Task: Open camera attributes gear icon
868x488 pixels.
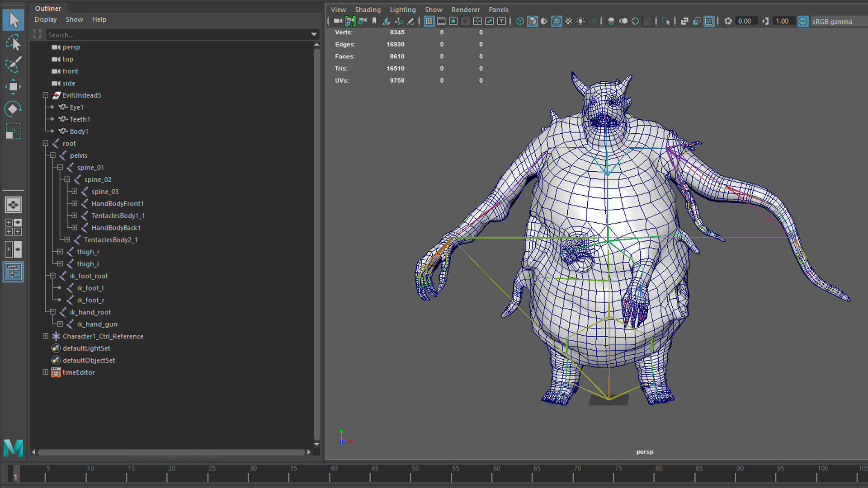Action: coord(362,21)
